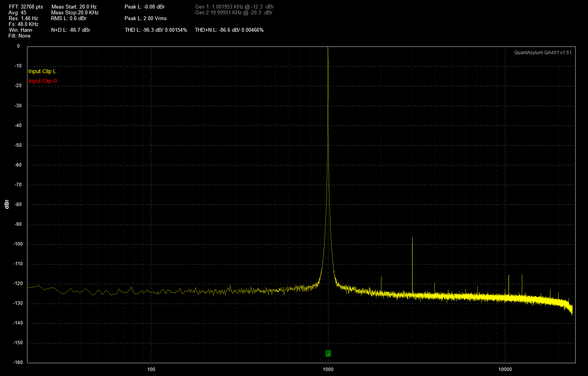Viewport: 588px width, 376px height.
Task: Click the 'QuantAsylum QA401 v1.51' label
Action: coord(543,53)
